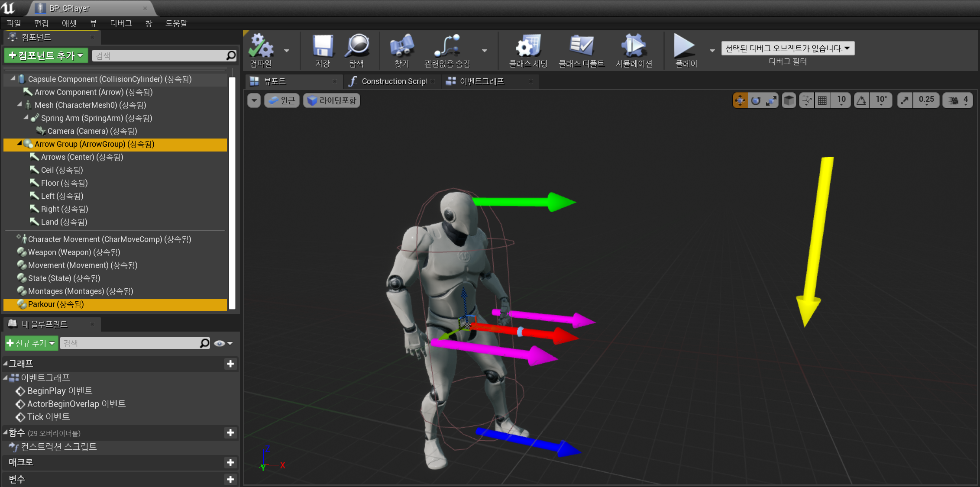Toggle variables visibility eye icon in My Blueprint
The image size is (980, 487).
(x=220, y=343)
